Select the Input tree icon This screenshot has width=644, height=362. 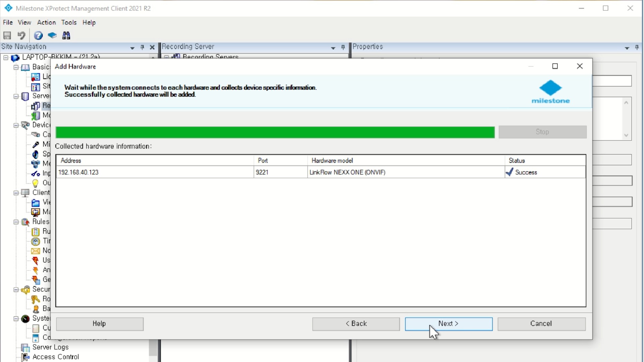click(36, 174)
